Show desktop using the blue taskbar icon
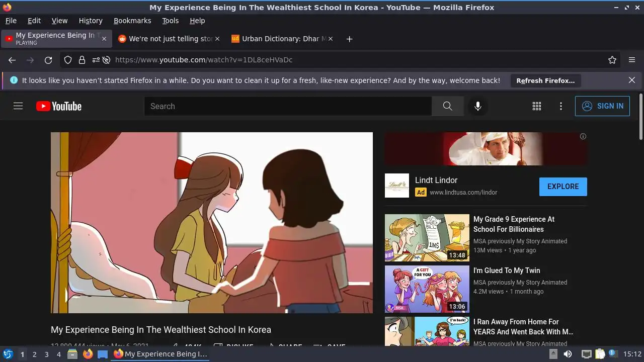The width and height of the screenshot is (644, 362). [x=103, y=354]
